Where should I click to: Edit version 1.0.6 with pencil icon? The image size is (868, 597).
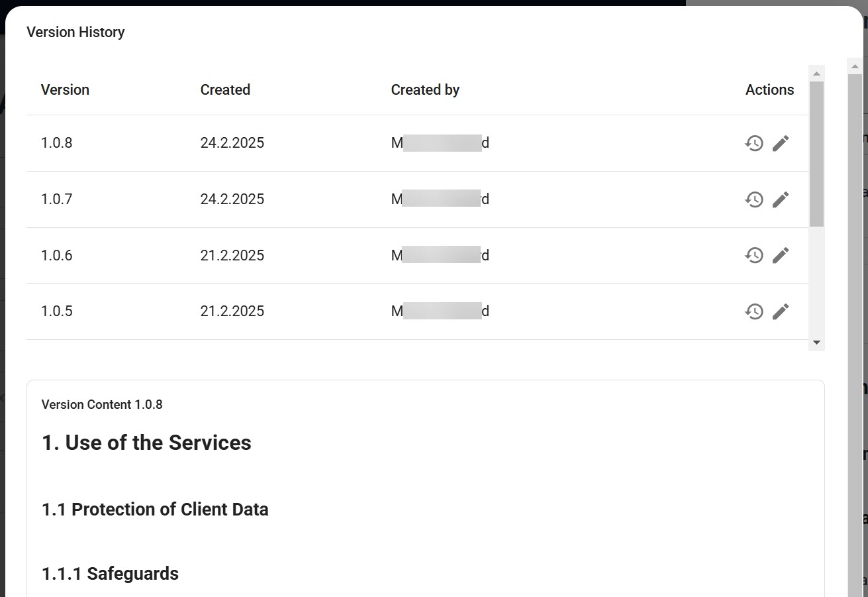coord(781,255)
